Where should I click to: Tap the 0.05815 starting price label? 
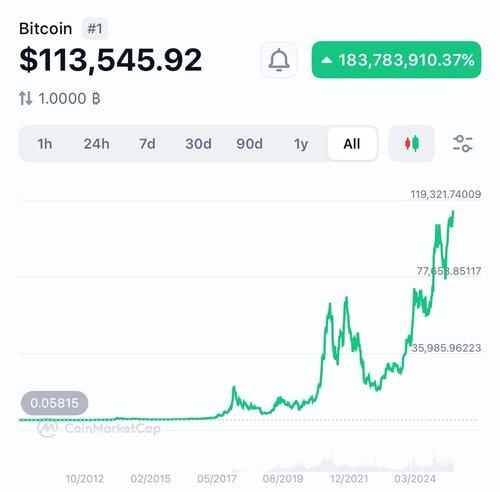tap(54, 403)
